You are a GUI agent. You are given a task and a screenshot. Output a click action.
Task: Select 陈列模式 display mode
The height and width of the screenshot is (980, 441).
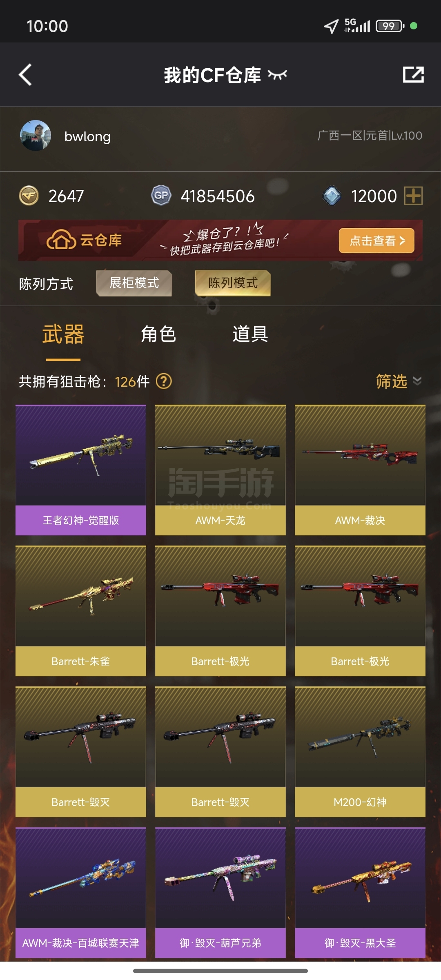coord(233,283)
